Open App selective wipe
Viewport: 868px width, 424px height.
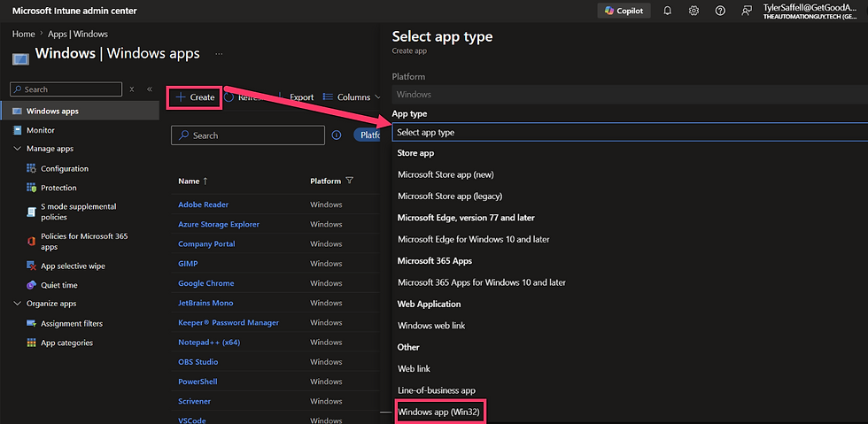[73, 266]
